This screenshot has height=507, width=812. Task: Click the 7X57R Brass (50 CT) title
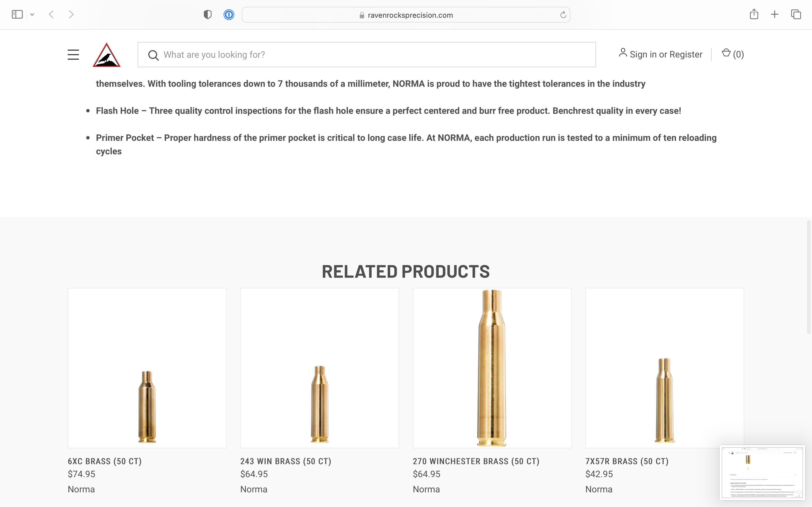[x=627, y=461]
